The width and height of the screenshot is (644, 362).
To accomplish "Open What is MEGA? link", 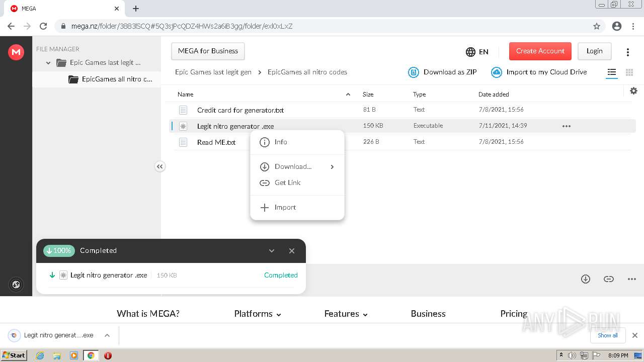I will pos(148,313).
